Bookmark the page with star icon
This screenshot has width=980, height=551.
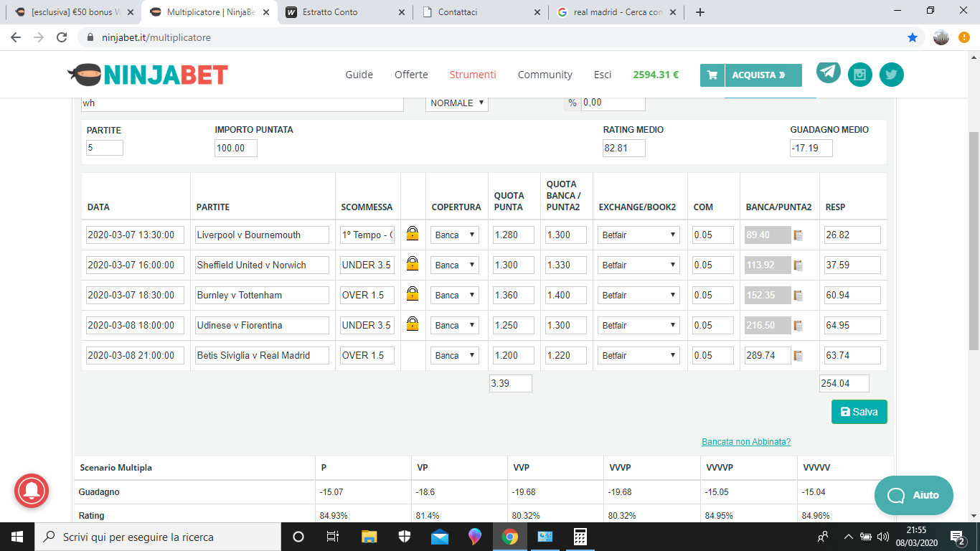click(913, 37)
